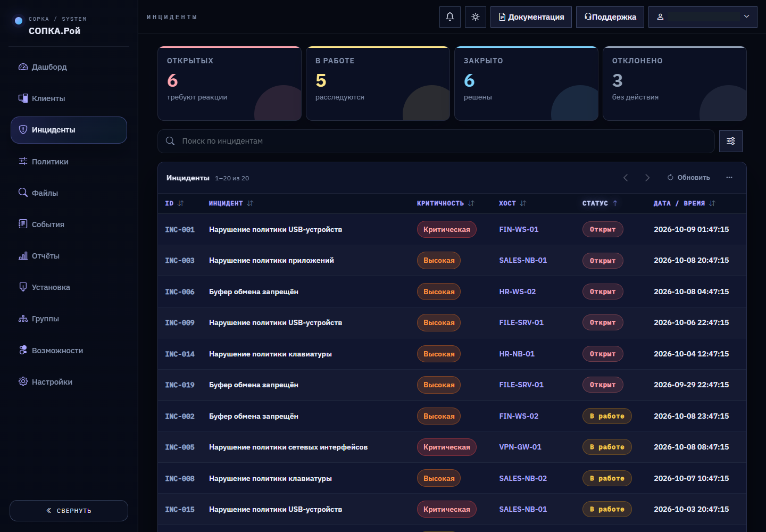Click the Настройки gear icon

[x=23, y=381]
